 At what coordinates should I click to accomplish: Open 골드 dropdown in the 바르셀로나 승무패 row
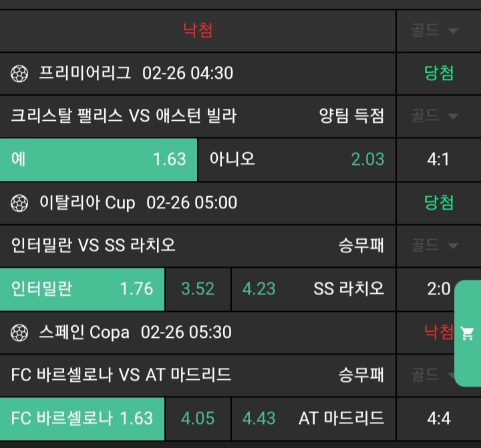[x=434, y=375]
